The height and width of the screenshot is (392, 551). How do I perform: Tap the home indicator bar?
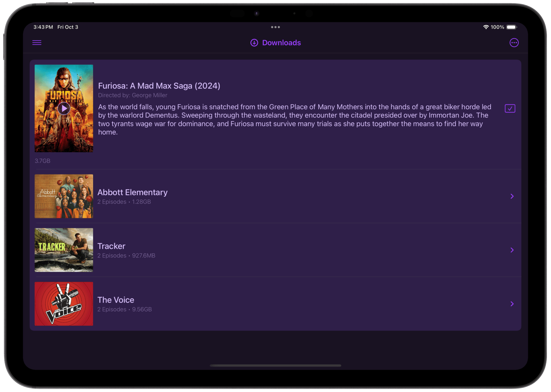(x=275, y=366)
